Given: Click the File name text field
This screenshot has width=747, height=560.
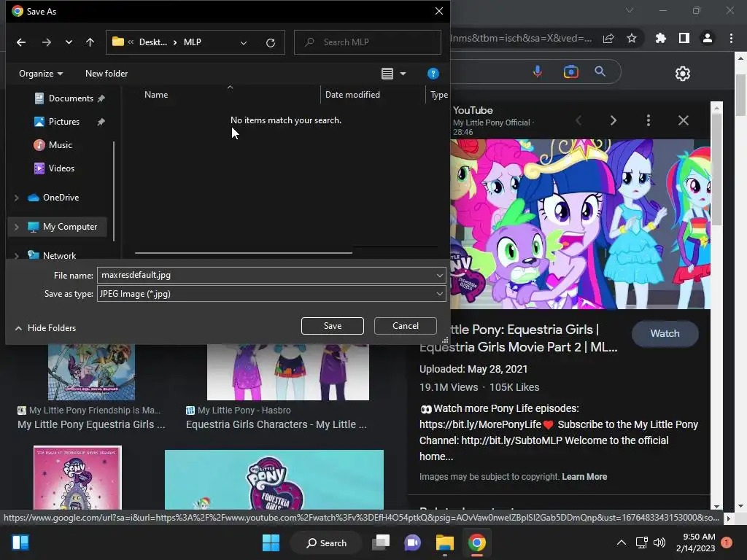Looking at the screenshot, I should (266, 275).
